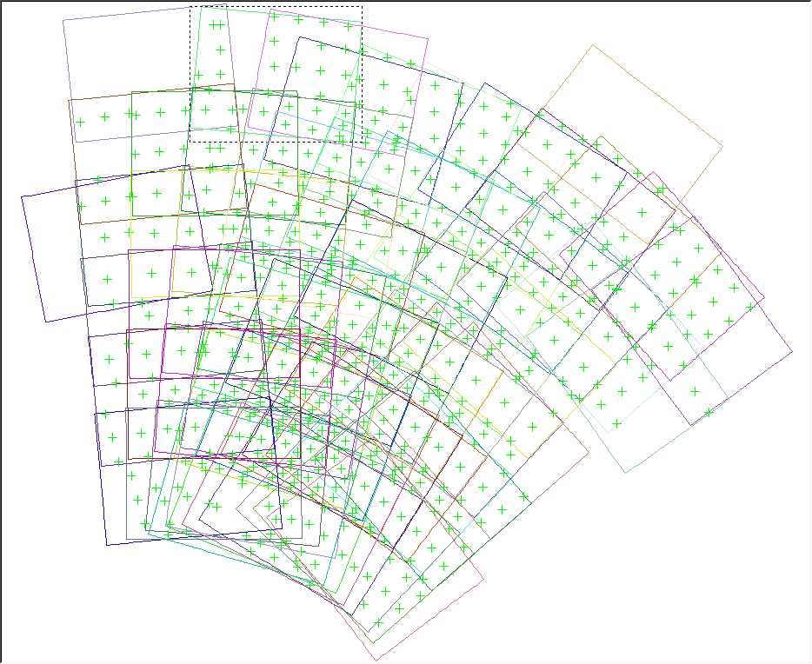Screen dimensions: 812x664
Task: Select the top corner of the tan frame
Action: (x=594, y=45)
